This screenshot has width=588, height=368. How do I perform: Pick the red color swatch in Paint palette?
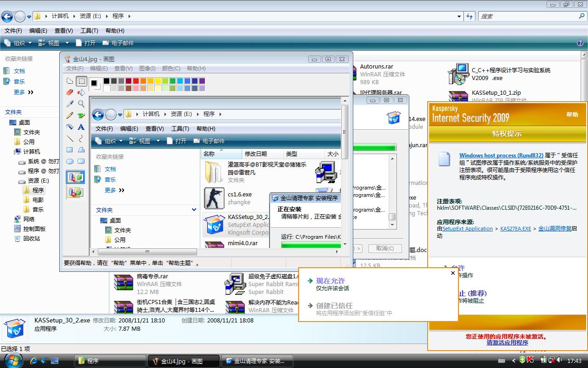[x=136, y=81]
